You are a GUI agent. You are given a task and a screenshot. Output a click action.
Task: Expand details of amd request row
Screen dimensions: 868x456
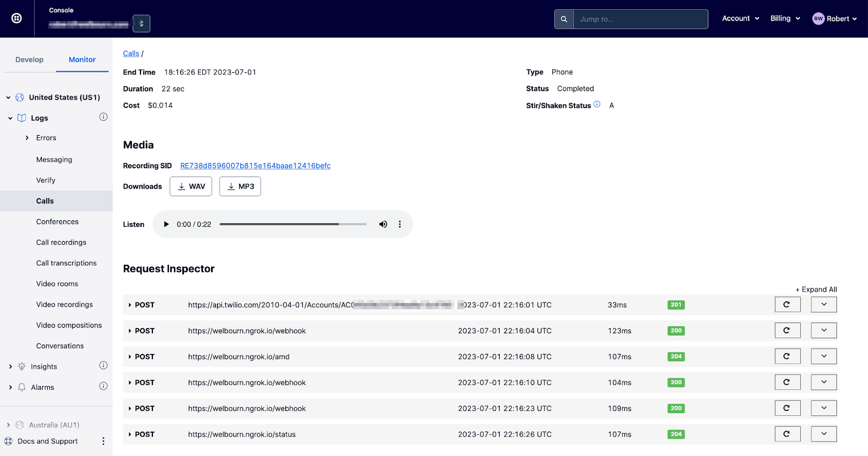pyautogui.click(x=824, y=356)
